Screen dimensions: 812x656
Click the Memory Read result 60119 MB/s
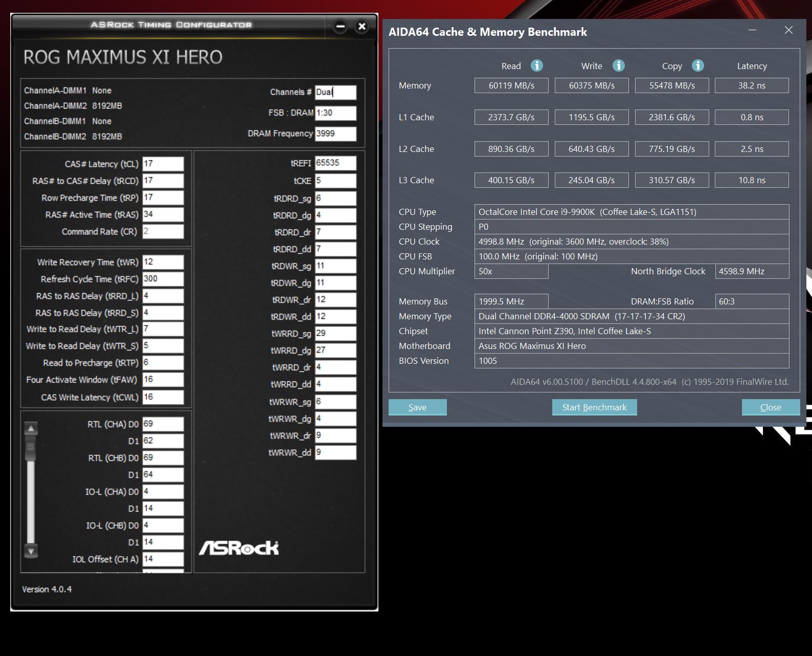point(511,85)
